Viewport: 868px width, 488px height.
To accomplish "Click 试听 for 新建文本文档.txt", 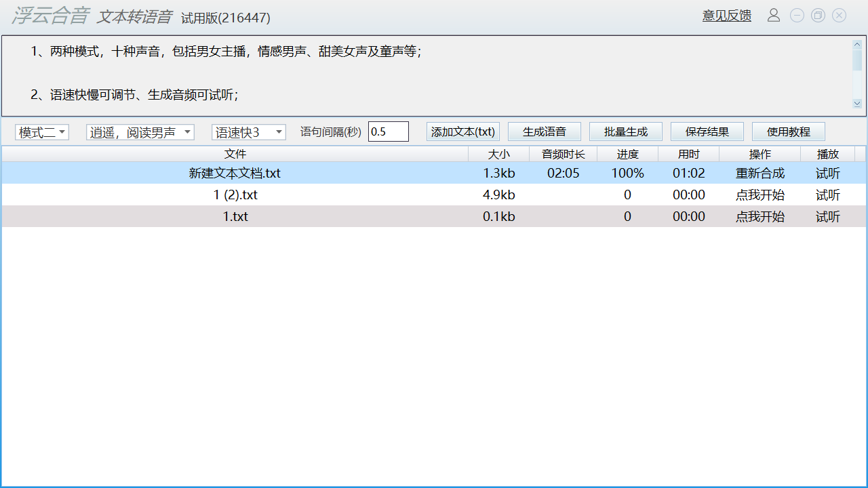I will [x=828, y=174].
